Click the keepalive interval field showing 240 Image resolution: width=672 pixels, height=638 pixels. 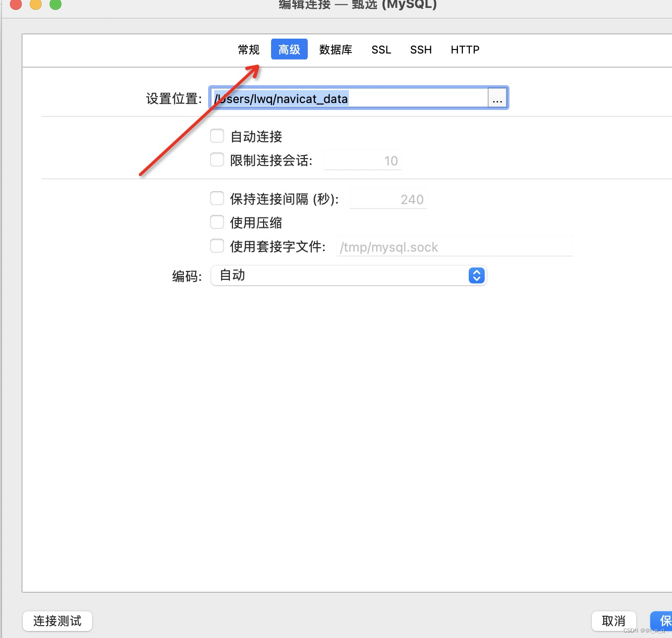(x=388, y=199)
